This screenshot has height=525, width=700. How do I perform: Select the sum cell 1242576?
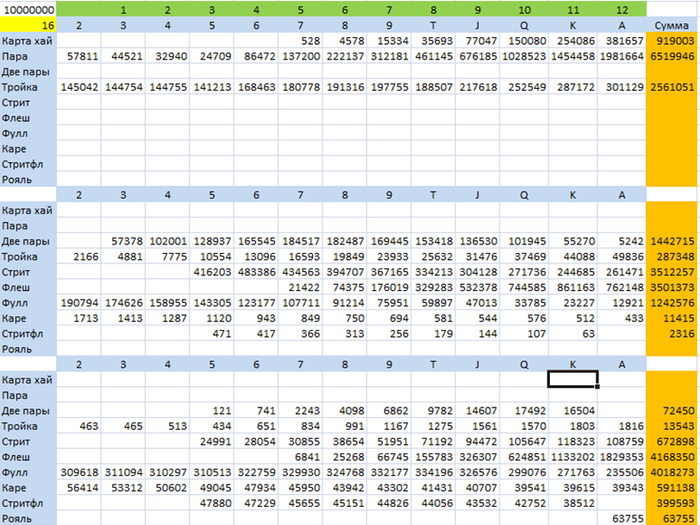[671, 303]
